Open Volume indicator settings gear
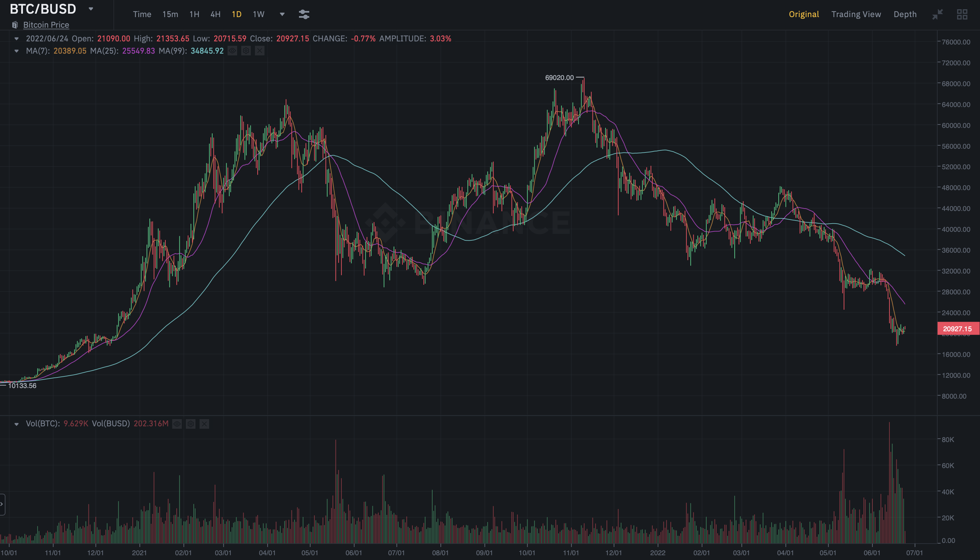This screenshot has width=980, height=560. click(x=191, y=424)
